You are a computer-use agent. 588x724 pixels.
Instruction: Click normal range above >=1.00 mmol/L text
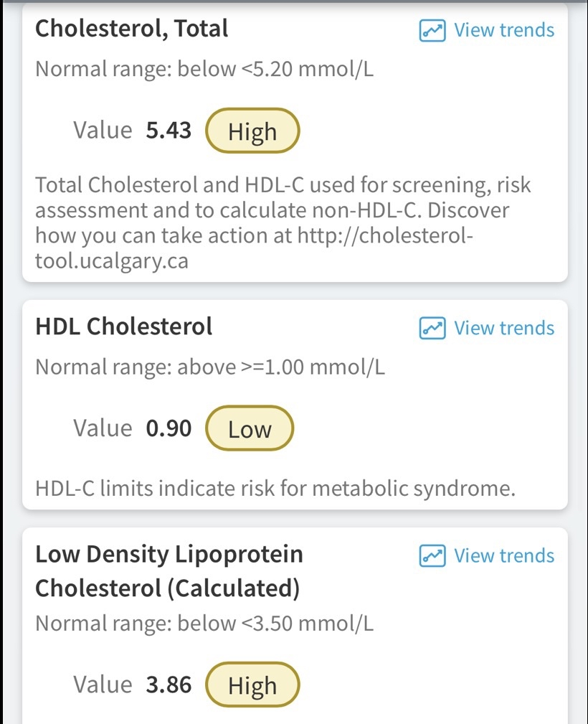click(x=210, y=368)
